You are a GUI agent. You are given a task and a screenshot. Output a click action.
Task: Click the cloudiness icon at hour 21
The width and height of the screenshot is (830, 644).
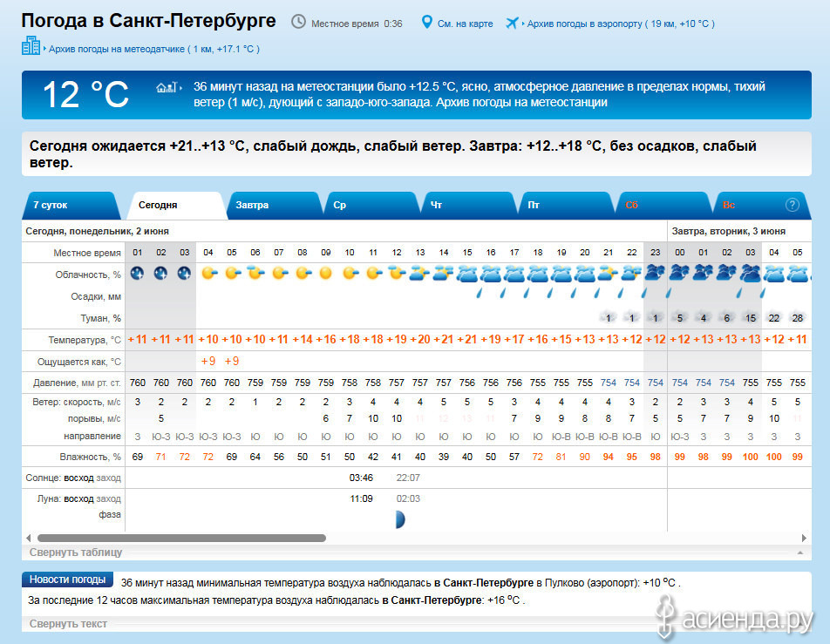coord(609,273)
